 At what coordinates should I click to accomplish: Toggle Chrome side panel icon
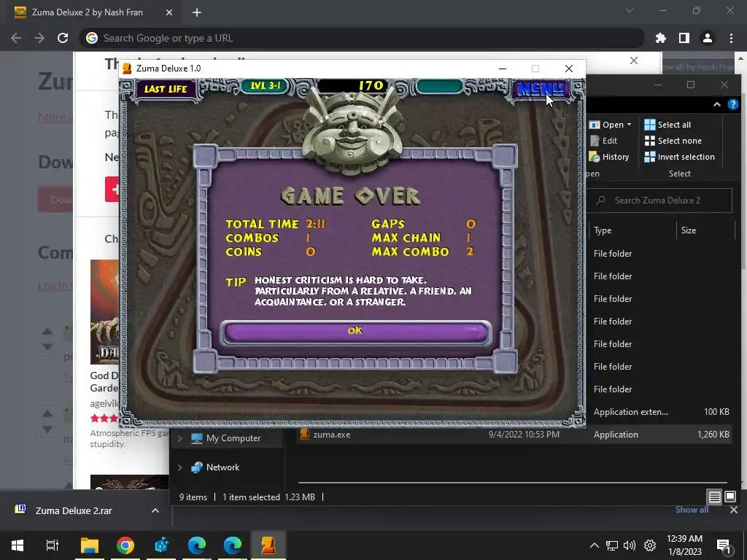pyautogui.click(x=684, y=38)
